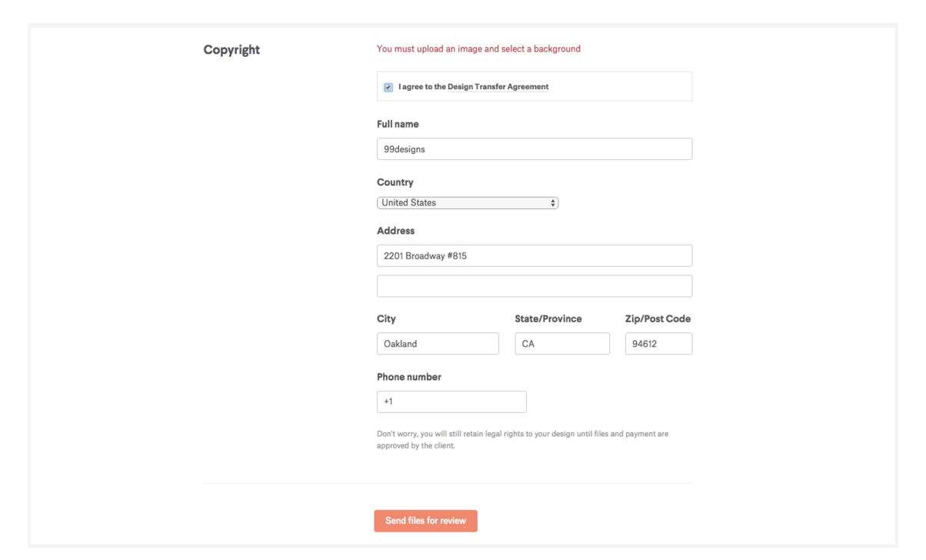Click the State/Province field containing CA
The width and height of the screenshot is (926, 560).
click(x=561, y=344)
